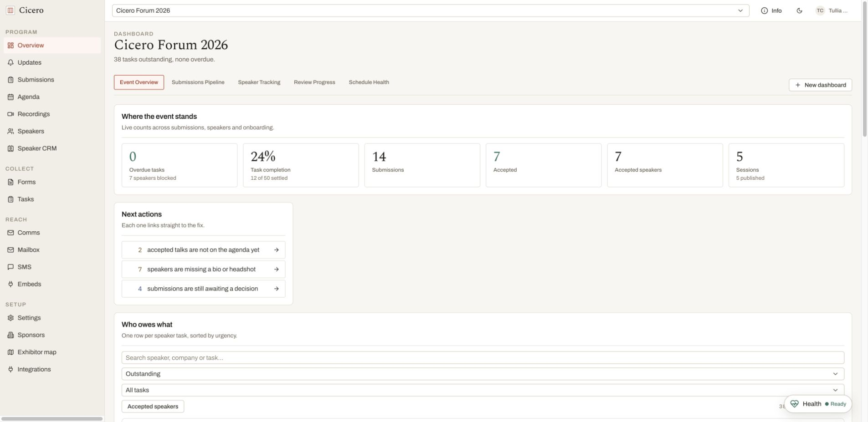Screen dimensions: 868x422
Task: Switch to the Schedule Health tab
Action: tap(369, 82)
